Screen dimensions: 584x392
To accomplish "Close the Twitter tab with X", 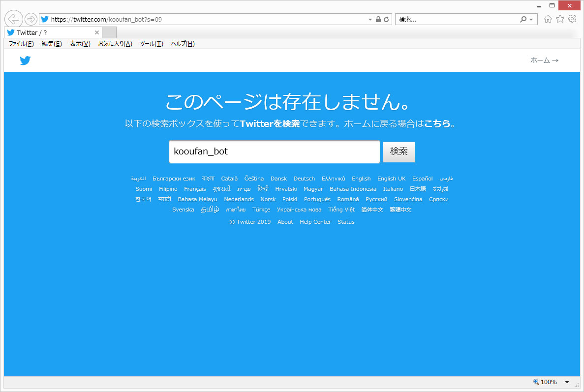I will tap(97, 32).
